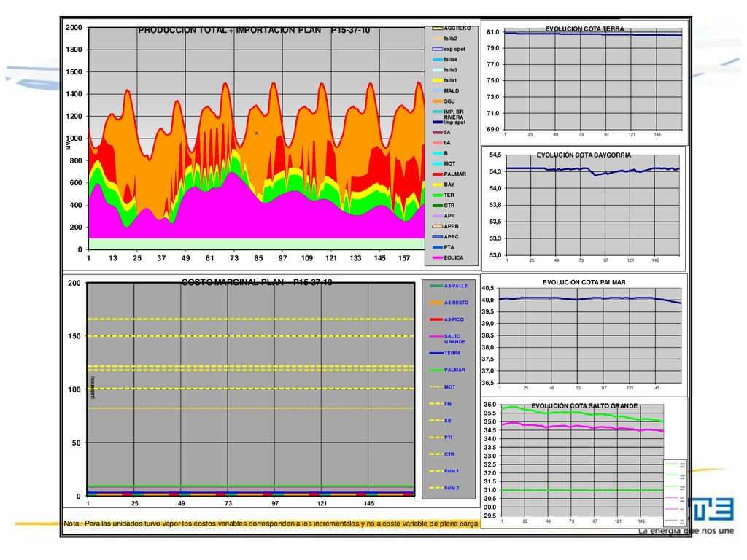The image size is (747, 560).
Task: Select 5A legend entry
Action: click(x=441, y=133)
